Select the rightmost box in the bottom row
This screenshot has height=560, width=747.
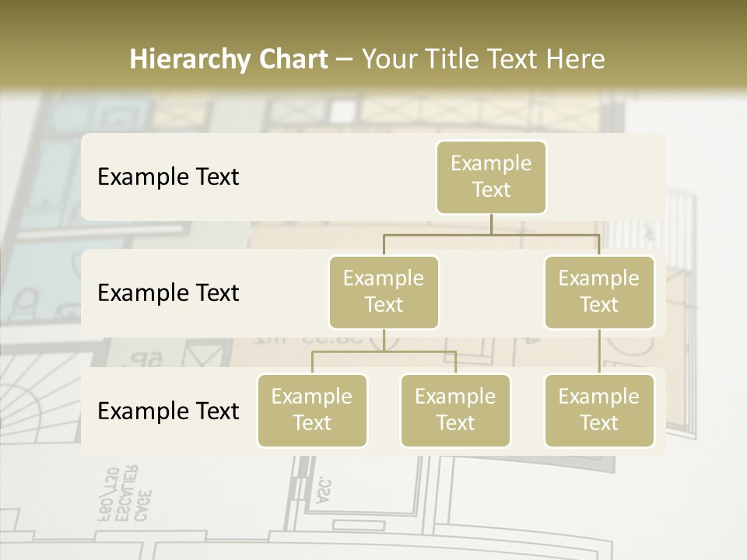[599, 410]
